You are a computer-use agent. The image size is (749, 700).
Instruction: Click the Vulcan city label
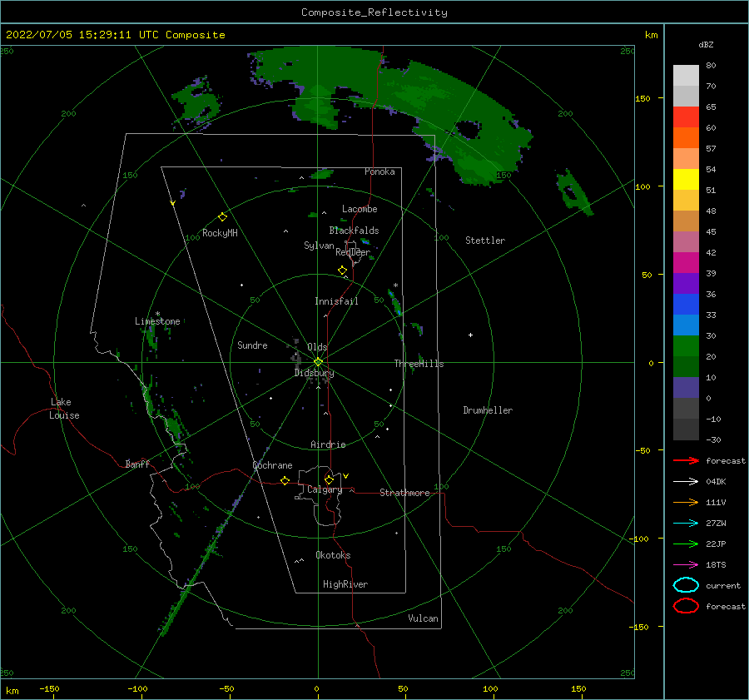pos(424,618)
